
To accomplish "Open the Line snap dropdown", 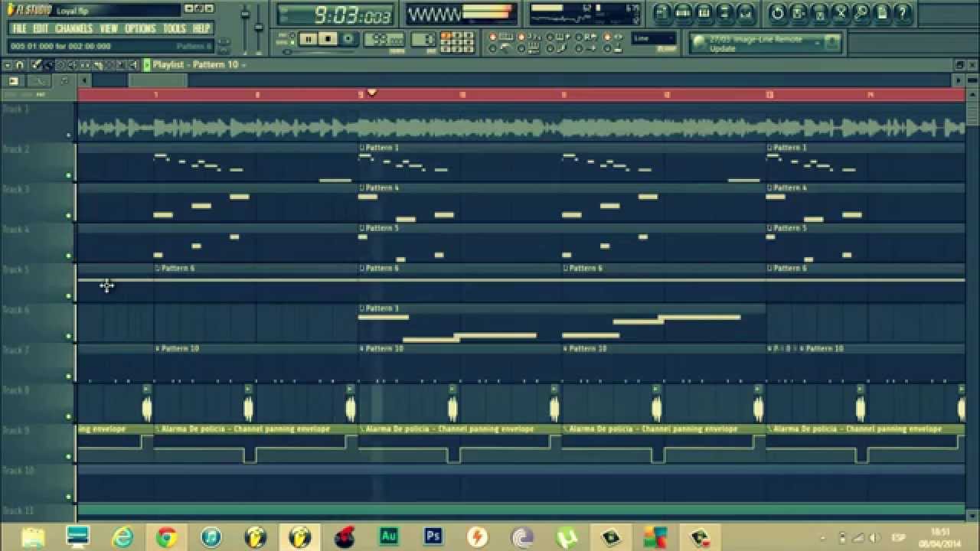I will point(654,38).
